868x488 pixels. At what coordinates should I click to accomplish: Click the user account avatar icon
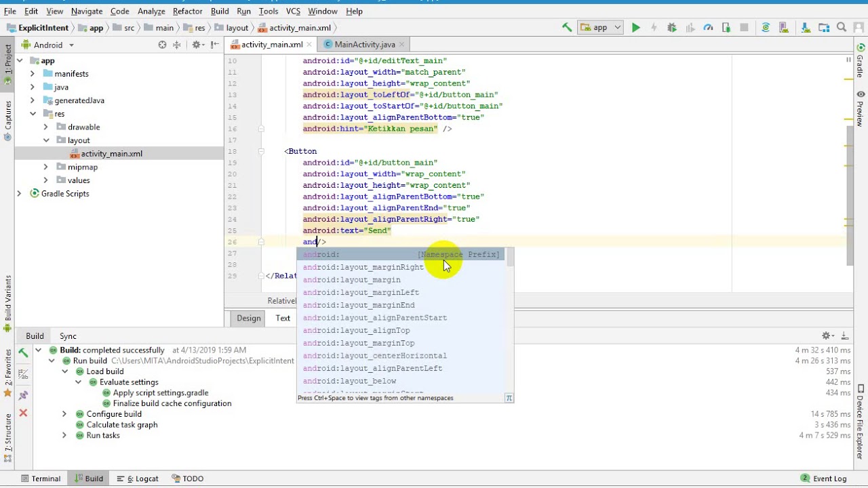coord(859,28)
